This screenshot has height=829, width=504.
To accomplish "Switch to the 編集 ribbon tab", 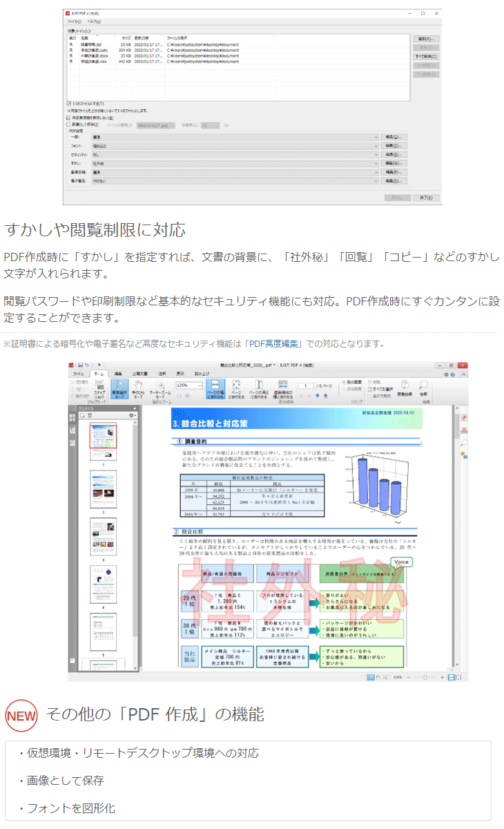I will pyautogui.click(x=119, y=373).
